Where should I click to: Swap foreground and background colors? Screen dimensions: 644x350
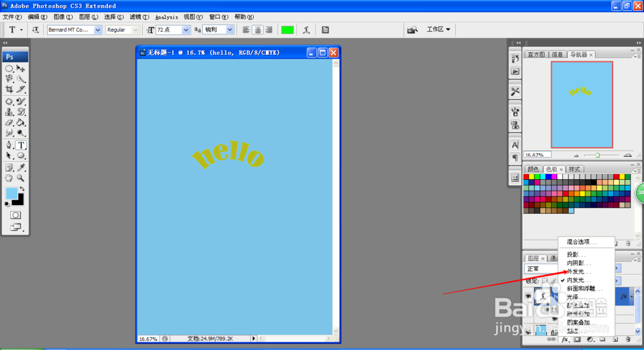(x=22, y=189)
